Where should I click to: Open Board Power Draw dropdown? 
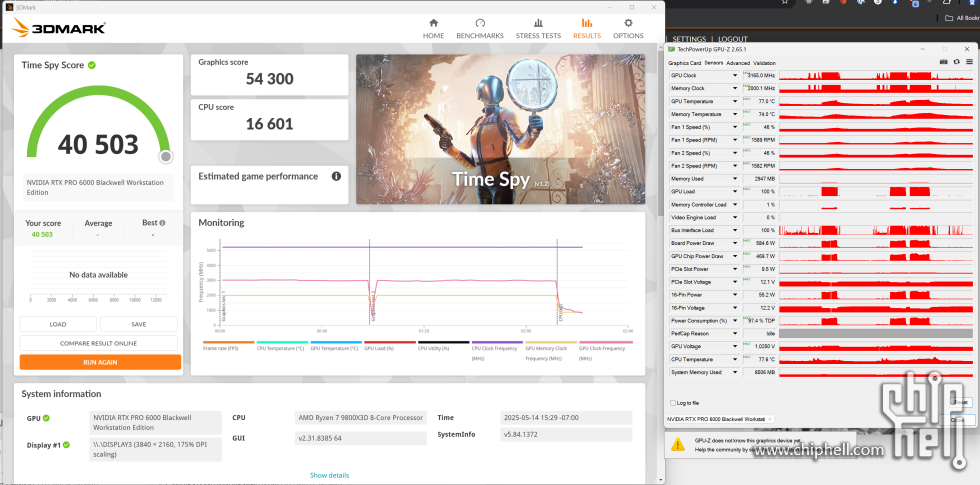tap(735, 243)
